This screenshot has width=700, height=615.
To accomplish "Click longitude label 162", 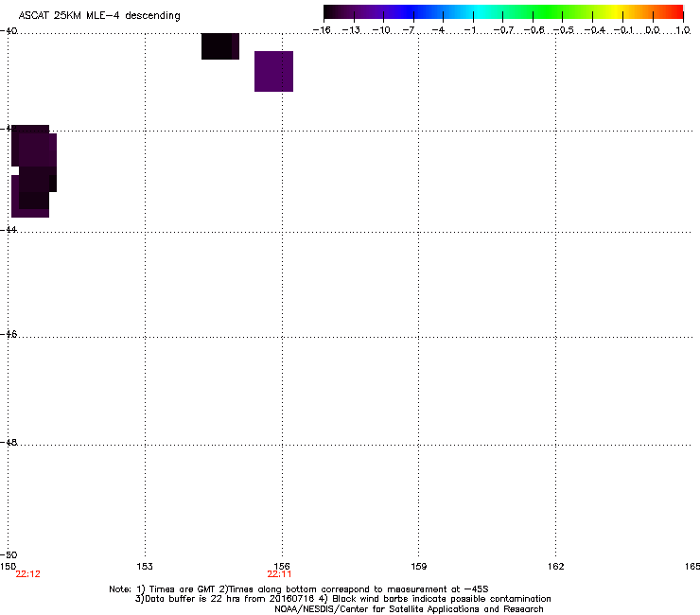I will (555, 567).
